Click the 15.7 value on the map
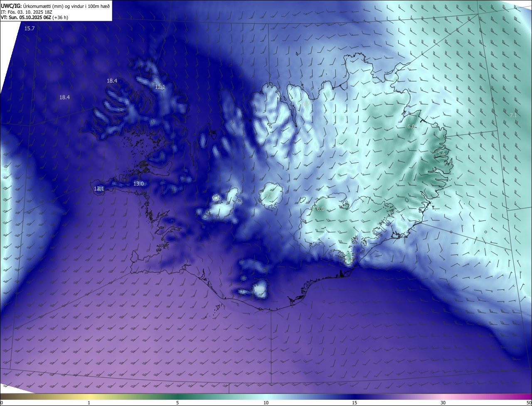The width and height of the screenshot is (532, 406). click(30, 28)
